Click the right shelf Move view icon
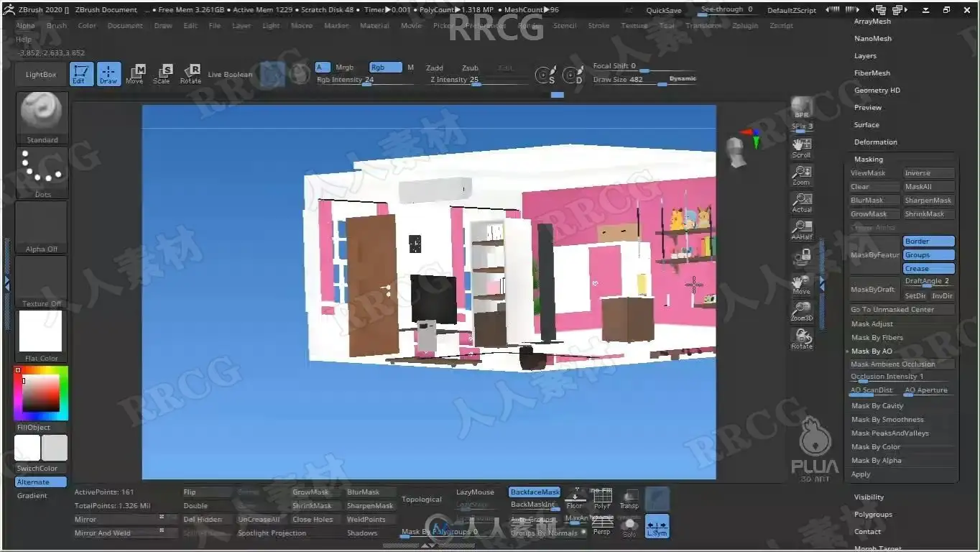 click(x=802, y=284)
